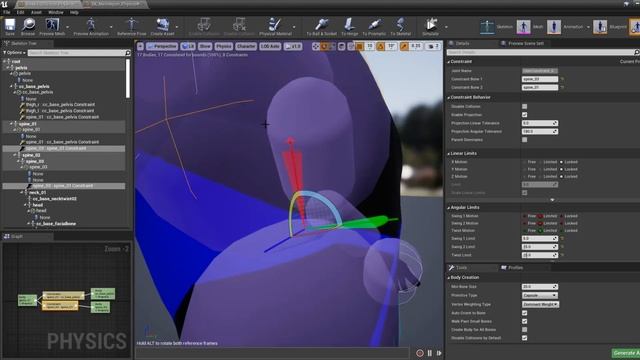The image size is (640, 360).
Task: Select the rotate gizmo viewport icon
Action: pos(324,47)
